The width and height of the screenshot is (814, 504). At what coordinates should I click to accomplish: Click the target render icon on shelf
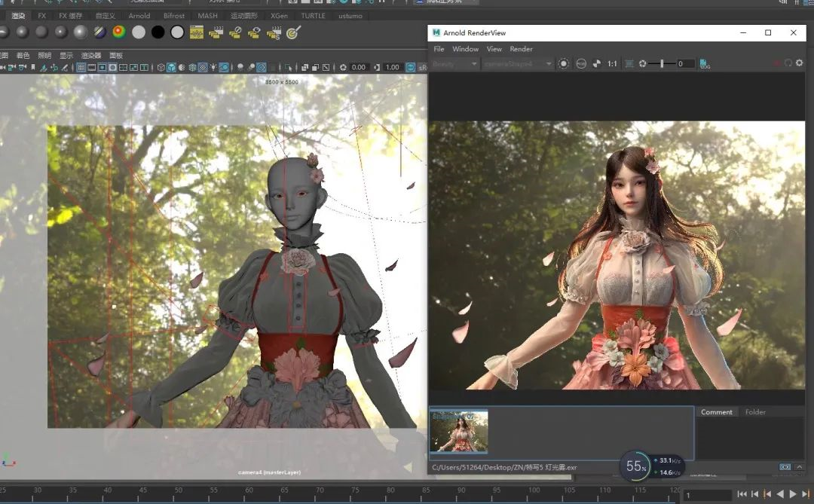click(x=293, y=32)
